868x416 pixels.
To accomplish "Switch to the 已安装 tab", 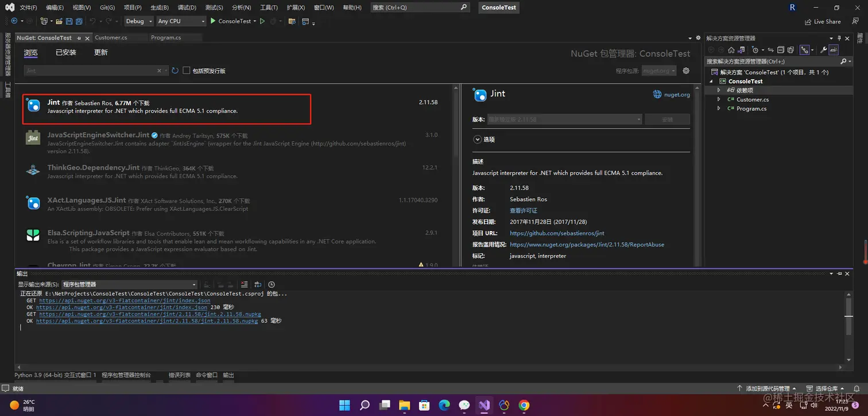I will pyautogui.click(x=66, y=52).
